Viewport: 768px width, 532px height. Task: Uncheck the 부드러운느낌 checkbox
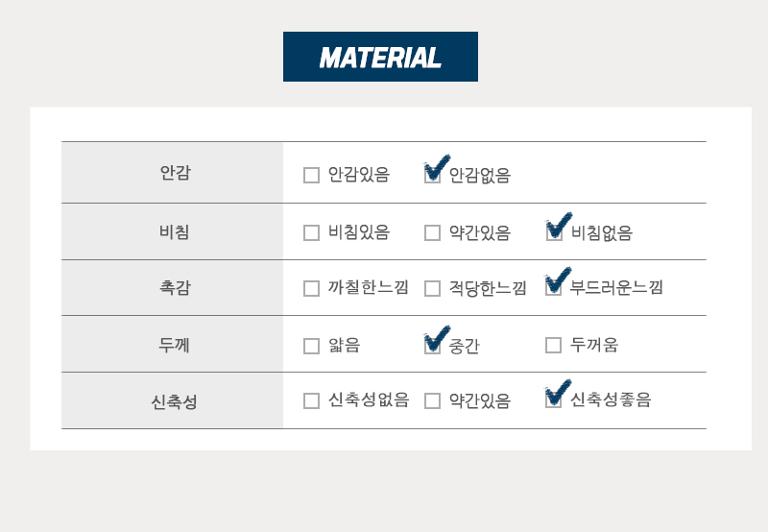pyautogui.click(x=554, y=287)
